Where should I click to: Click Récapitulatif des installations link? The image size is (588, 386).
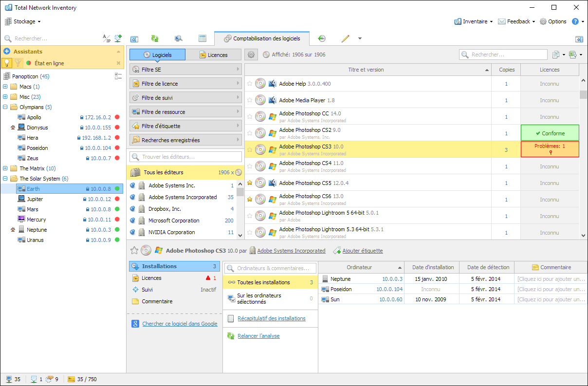coord(271,318)
